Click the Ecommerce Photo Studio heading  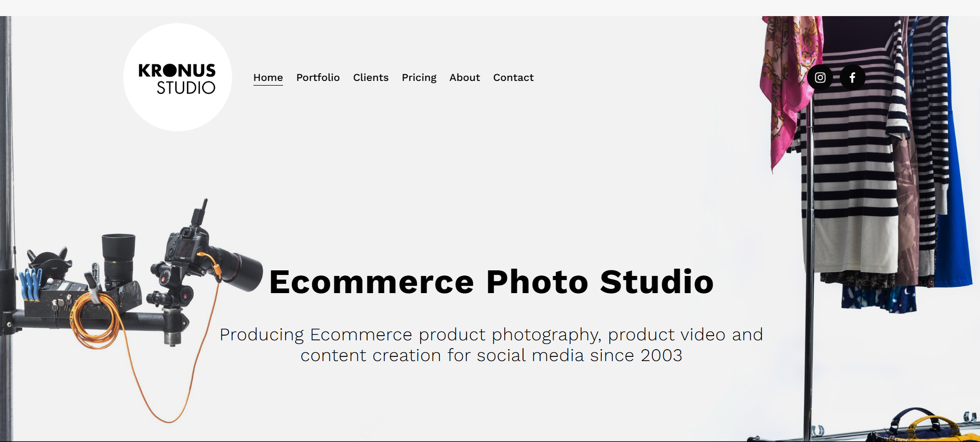tap(491, 282)
